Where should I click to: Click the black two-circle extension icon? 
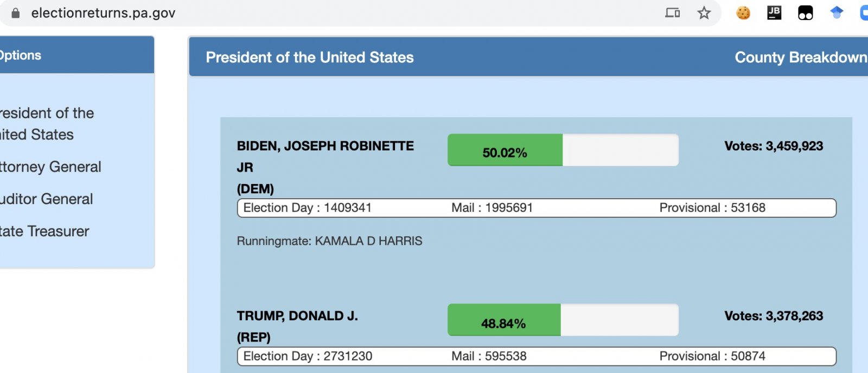tap(806, 13)
